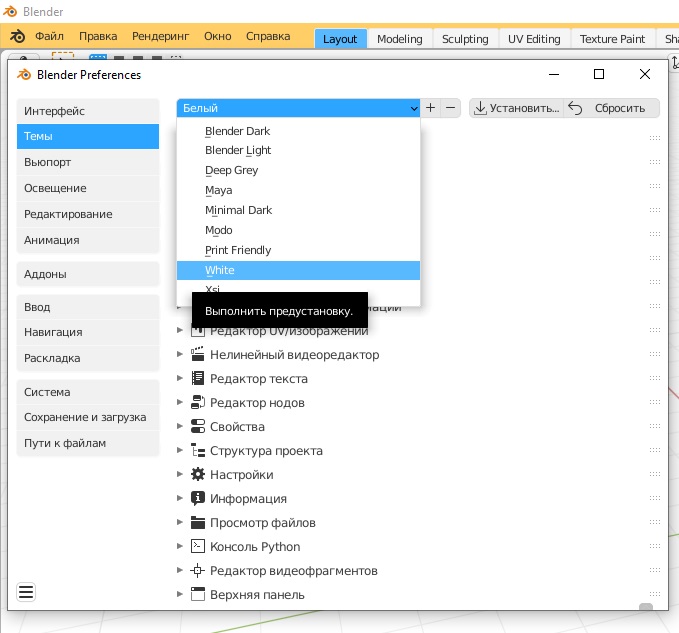
Task: Expand Структура проекта section triangle
Action: coord(180,450)
